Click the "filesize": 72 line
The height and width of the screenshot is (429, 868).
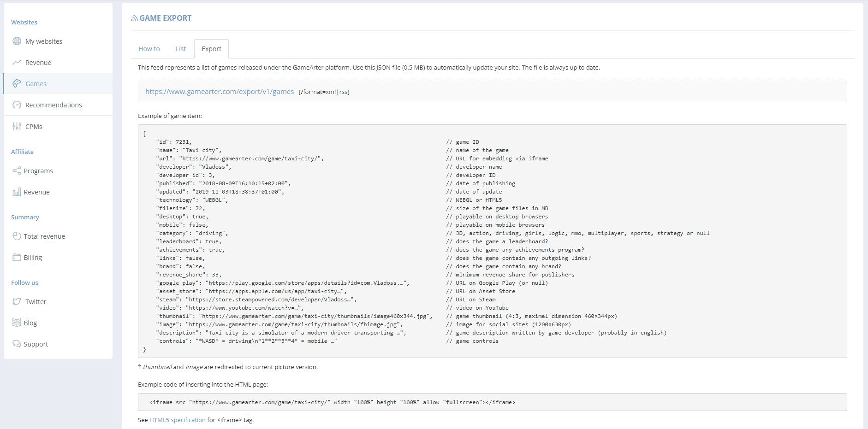click(x=180, y=208)
